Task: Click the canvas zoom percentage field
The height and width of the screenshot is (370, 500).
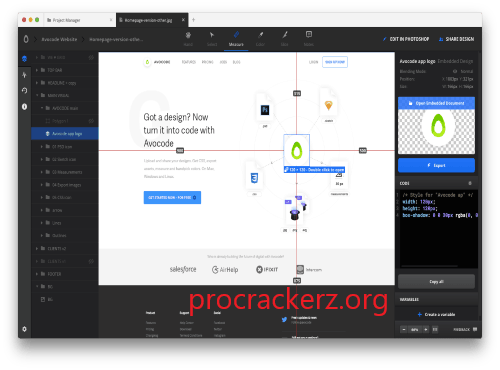Action: point(415,329)
